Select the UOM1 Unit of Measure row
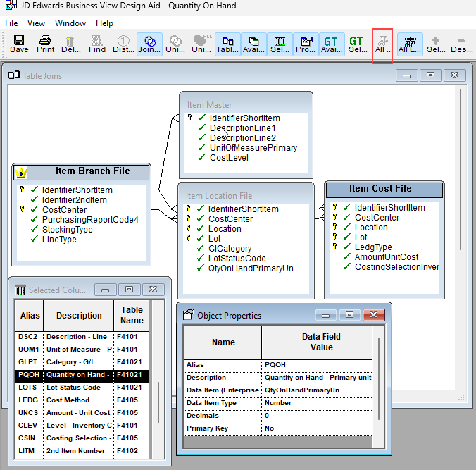476x470 pixels. click(x=82, y=350)
